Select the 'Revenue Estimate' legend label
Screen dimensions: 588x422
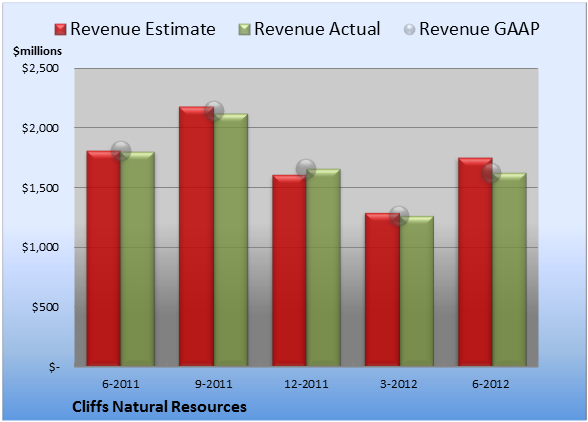pyautogui.click(x=143, y=29)
